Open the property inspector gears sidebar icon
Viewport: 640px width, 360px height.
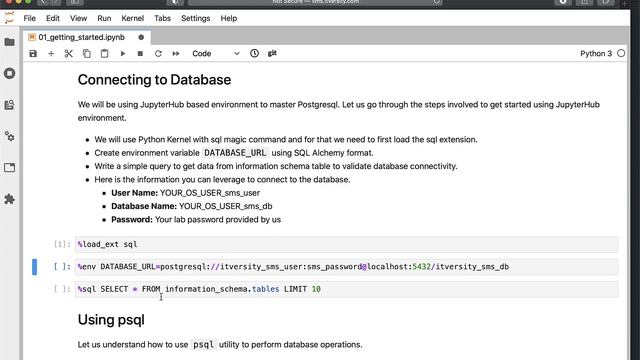click(x=9, y=136)
